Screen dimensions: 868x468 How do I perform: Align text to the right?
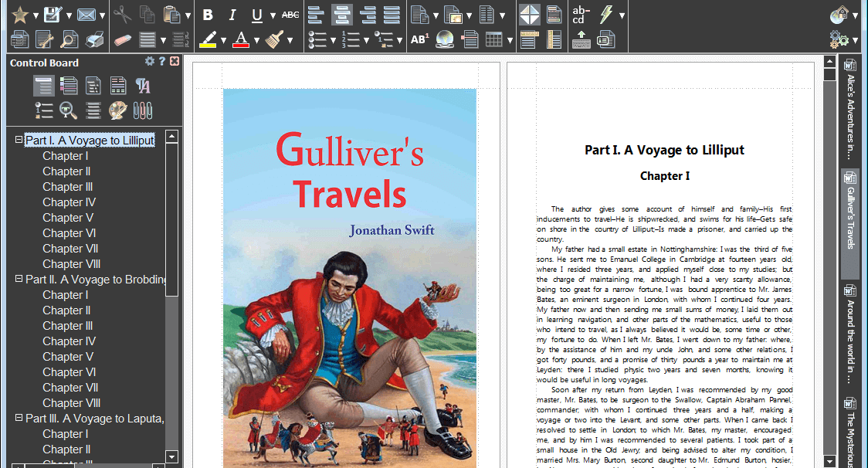pos(367,15)
